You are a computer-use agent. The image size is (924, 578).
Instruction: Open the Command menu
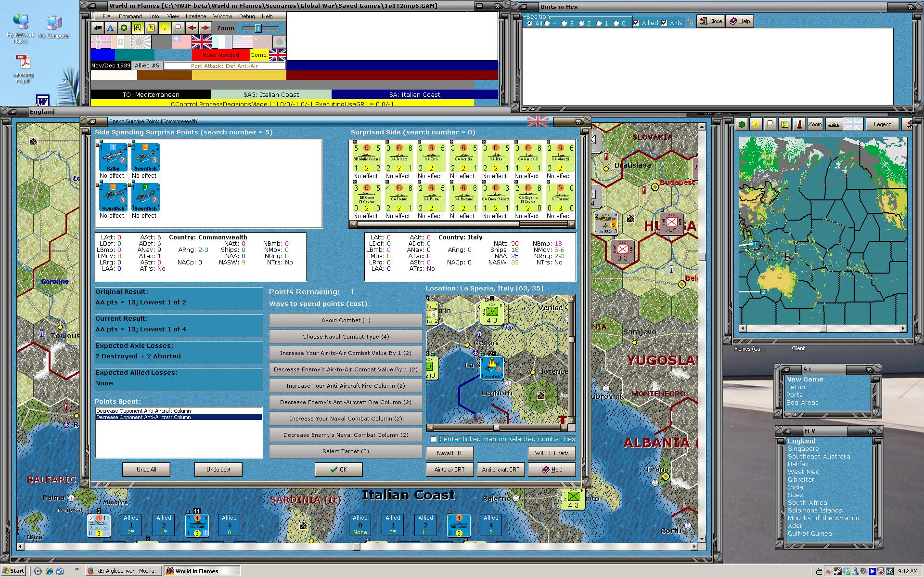[x=130, y=16]
